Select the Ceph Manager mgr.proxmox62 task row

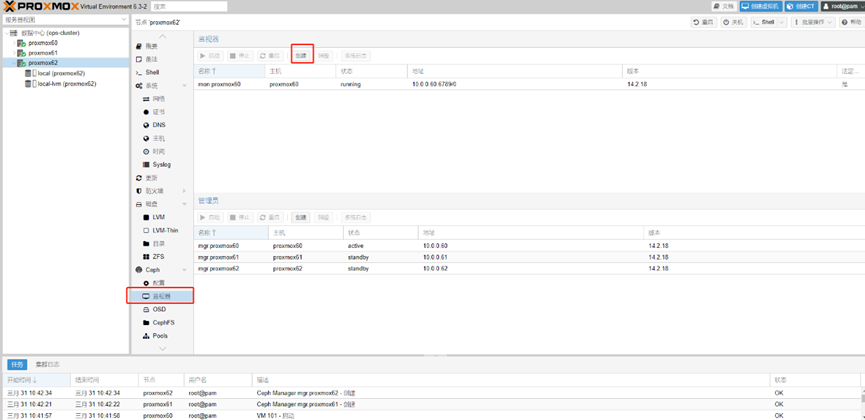[x=431, y=393]
